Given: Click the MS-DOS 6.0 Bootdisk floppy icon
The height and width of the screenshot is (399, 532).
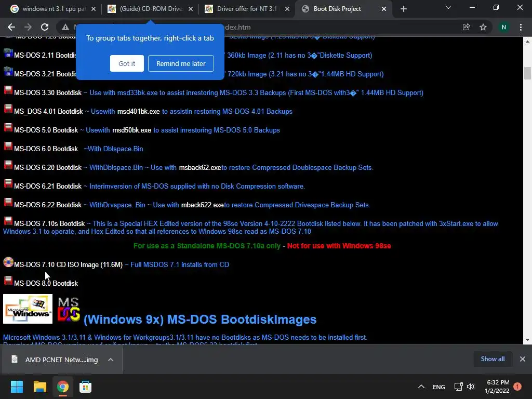Looking at the screenshot, I should [8, 146].
